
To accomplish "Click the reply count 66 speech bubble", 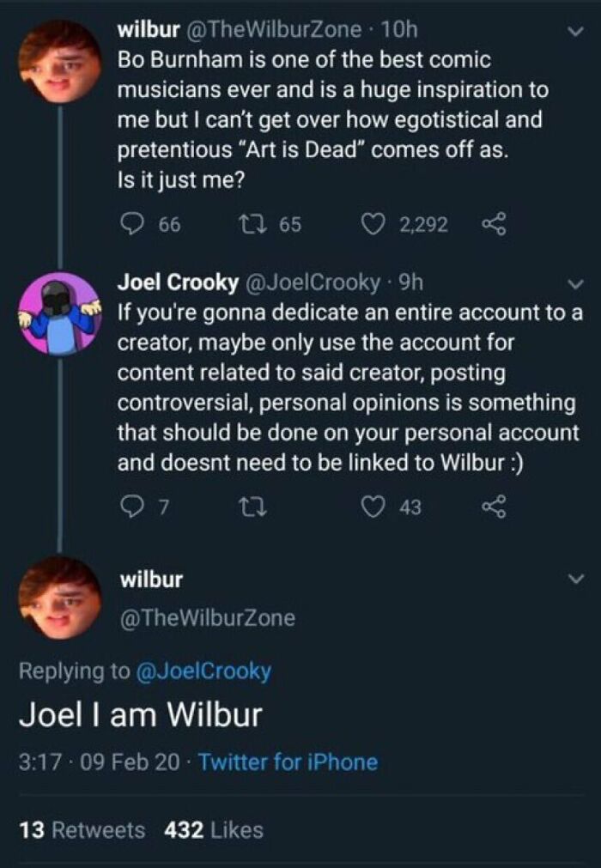I will 131,224.
